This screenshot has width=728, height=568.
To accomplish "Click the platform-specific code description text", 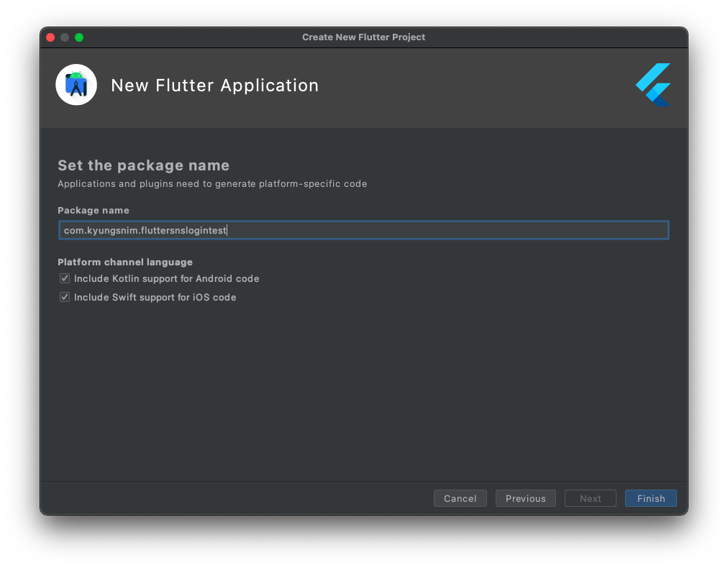I will click(x=212, y=184).
